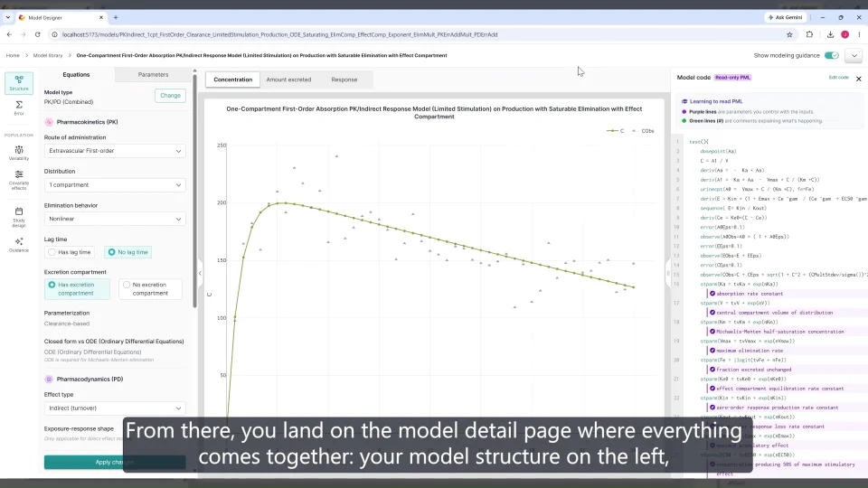Open the browser downloads icon
The height and width of the screenshot is (488, 868).
point(830,34)
